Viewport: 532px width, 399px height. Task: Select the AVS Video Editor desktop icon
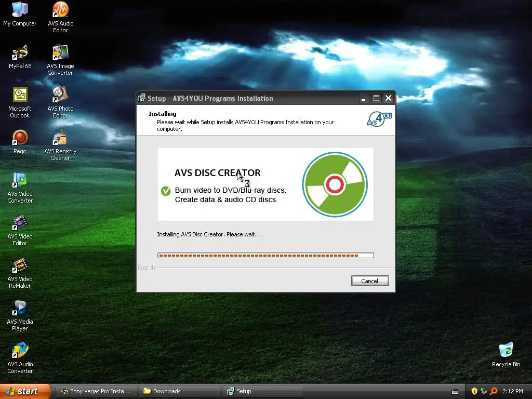[x=20, y=230]
